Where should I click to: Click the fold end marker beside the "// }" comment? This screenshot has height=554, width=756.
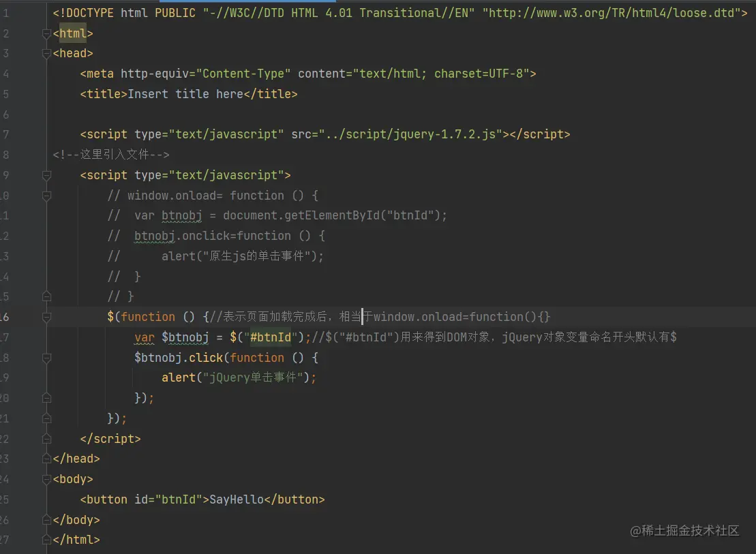(x=47, y=296)
